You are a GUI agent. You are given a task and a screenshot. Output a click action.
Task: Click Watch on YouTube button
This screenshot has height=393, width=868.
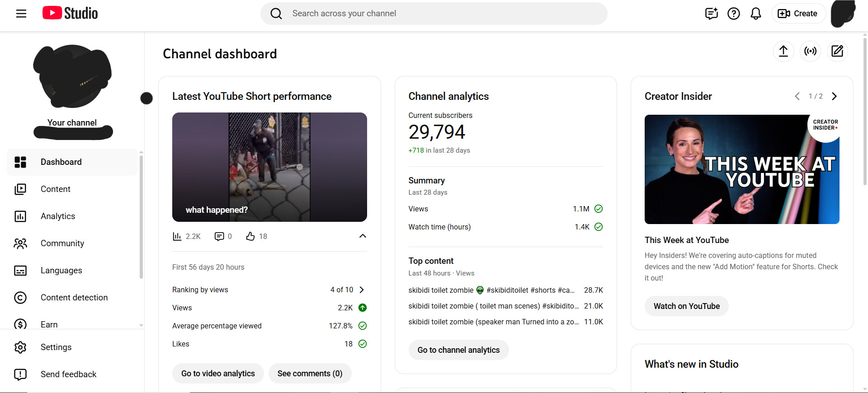[x=686, y=306]
